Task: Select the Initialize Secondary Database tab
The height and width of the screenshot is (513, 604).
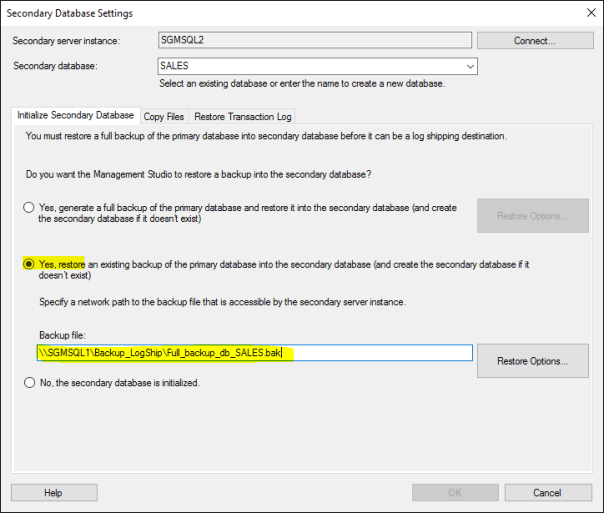Action: [76, 115]
